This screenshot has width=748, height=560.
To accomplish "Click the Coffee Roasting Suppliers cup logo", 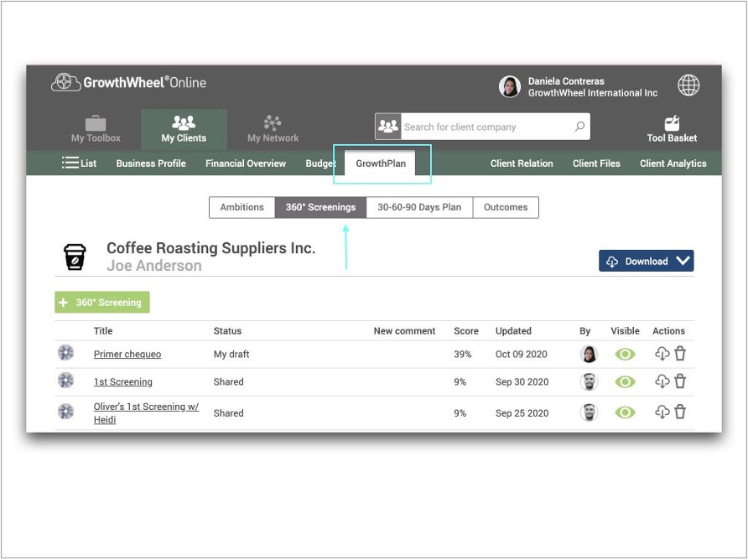I will click(x=75, y=257).
